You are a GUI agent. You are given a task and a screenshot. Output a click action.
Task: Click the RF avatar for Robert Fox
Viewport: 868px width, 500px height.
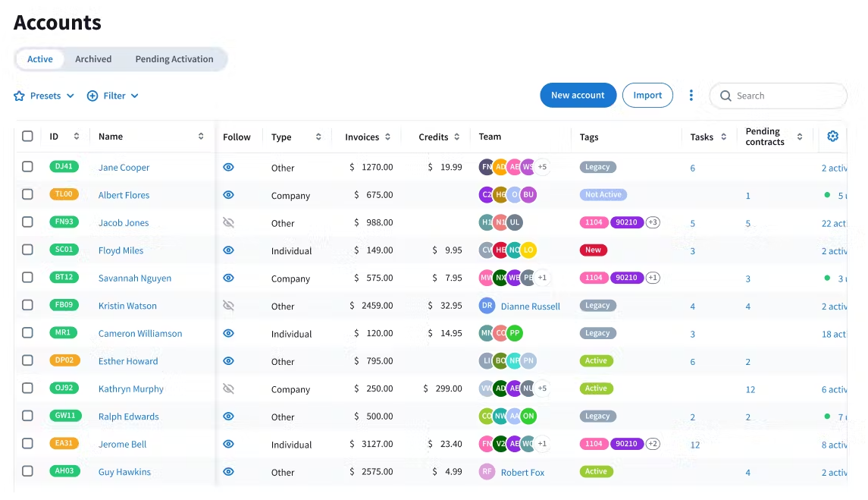(x=487, y=472)
